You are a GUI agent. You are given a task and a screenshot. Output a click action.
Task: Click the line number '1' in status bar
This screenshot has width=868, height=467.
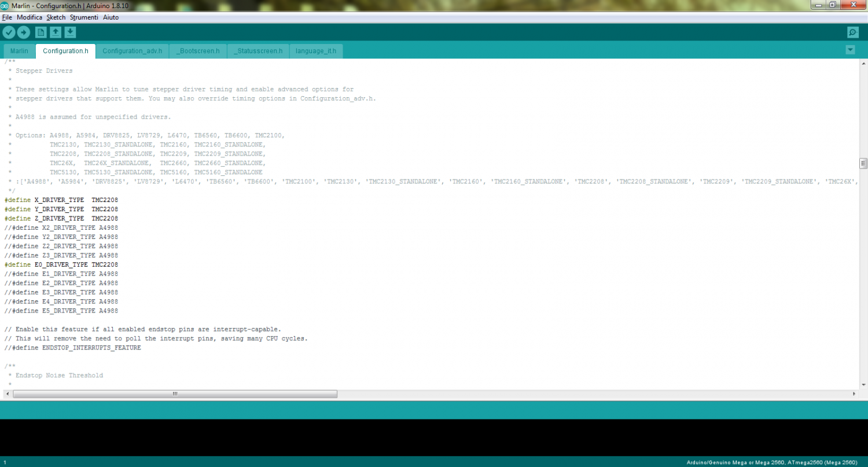click(x=5, y=462)
